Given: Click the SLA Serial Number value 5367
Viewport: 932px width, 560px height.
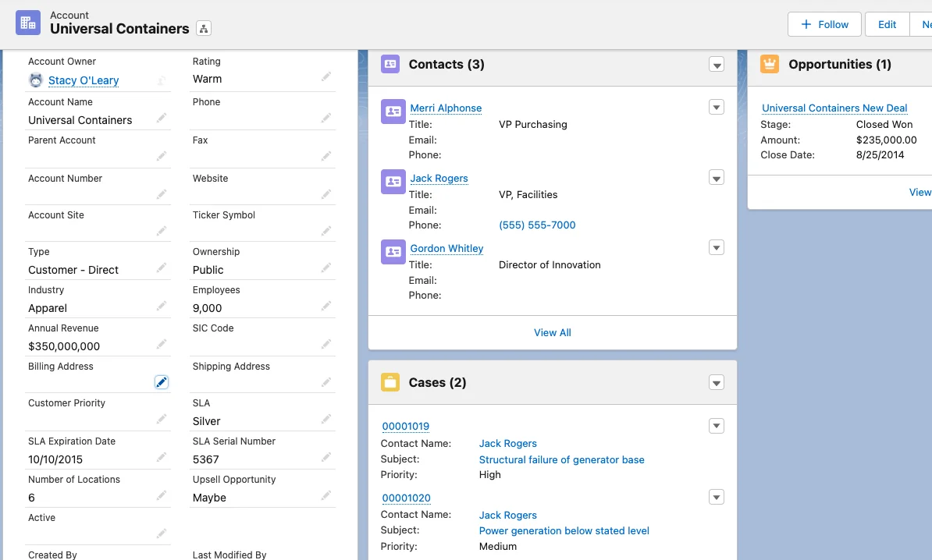Looking at the screenshot, I should pyautogui.click(x=205, y=459).
